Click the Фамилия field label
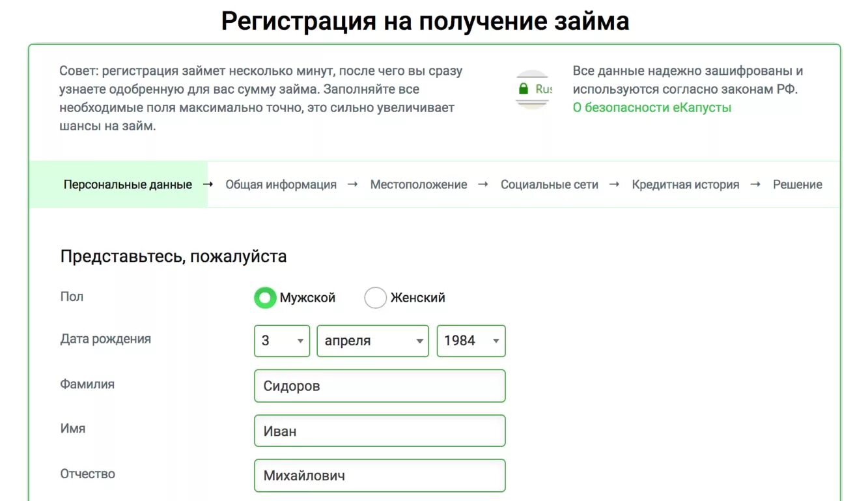Screen dimensions: 868x501 (87, 384)
